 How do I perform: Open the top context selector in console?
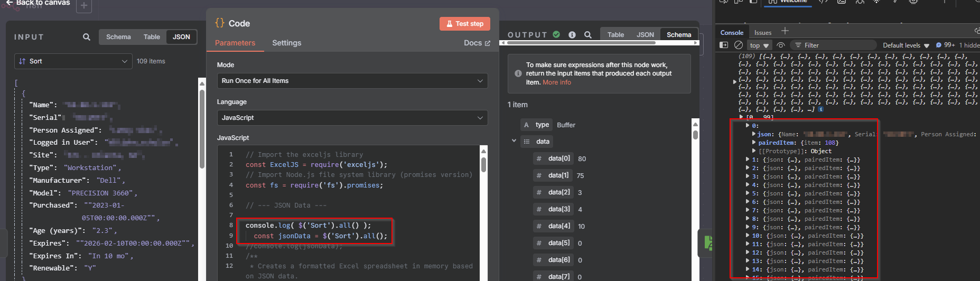coord(759,45)
